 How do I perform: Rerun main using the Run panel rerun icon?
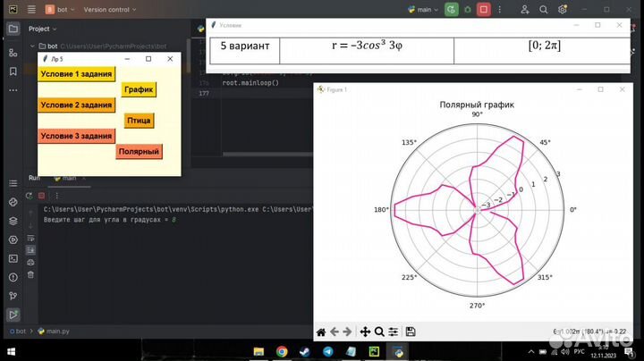click(30, 196)
